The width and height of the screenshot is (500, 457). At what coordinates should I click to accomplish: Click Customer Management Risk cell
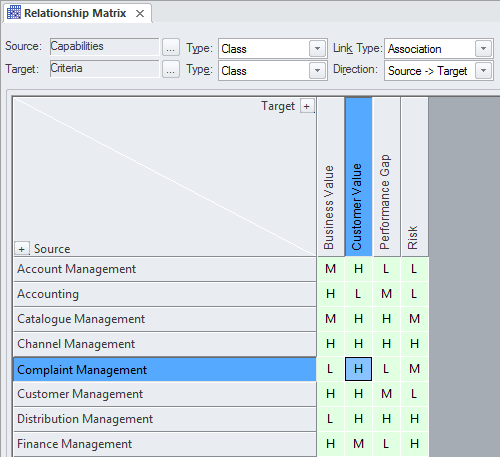[x=414, y=394]
